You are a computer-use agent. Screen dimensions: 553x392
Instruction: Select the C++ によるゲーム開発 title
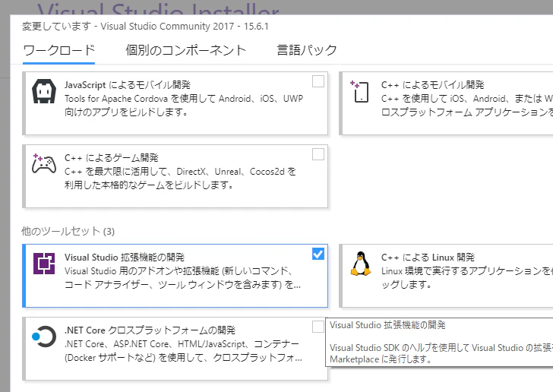pos(112,158)
